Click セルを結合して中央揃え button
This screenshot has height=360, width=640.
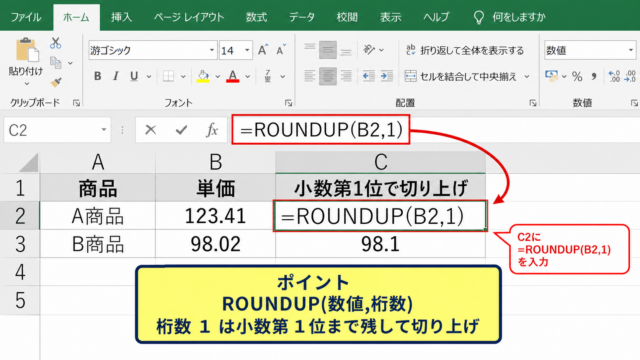tap(460, 76)
